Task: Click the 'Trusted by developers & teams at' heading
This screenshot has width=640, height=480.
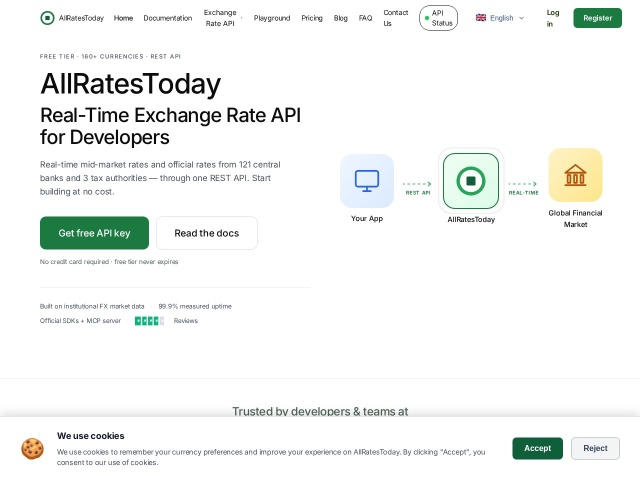Action: [x=320, y=411]
